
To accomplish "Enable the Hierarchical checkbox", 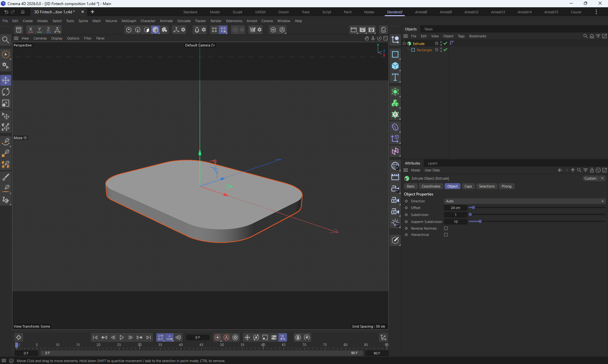I will coord(446,235).
